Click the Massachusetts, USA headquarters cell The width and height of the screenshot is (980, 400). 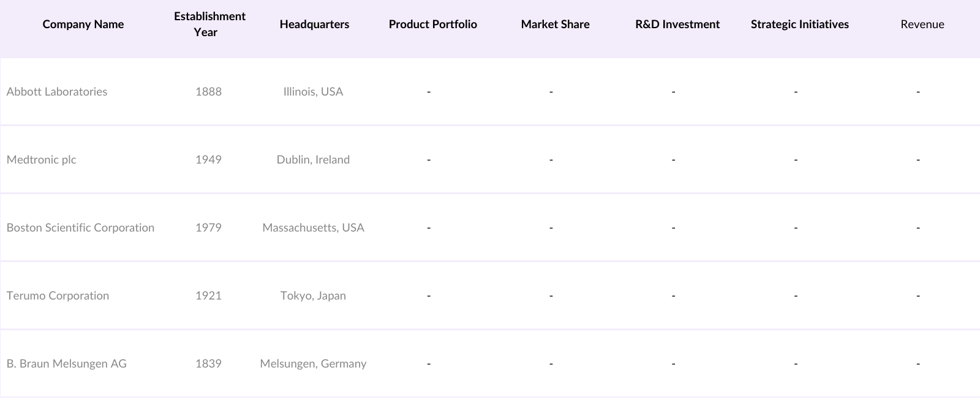[313, 228]
